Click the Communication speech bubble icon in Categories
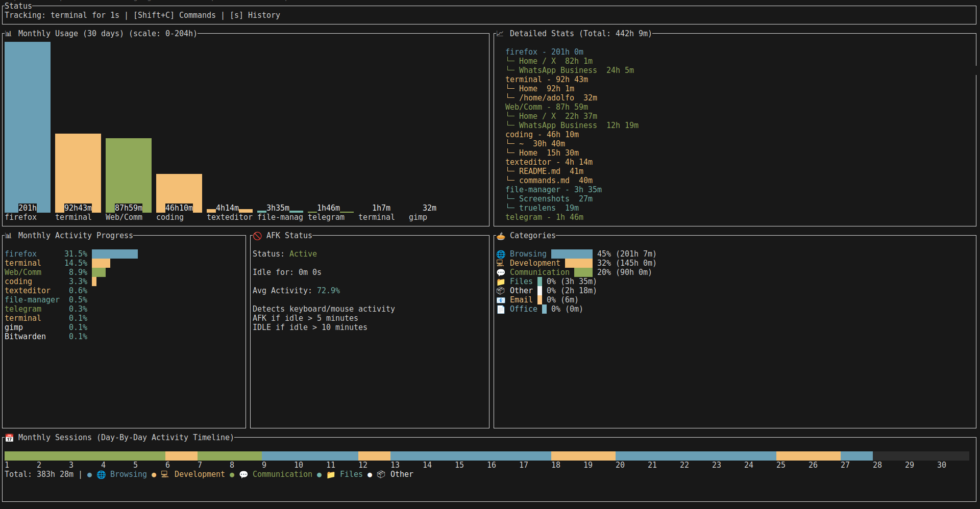980x509 pixels. (501, 272)
